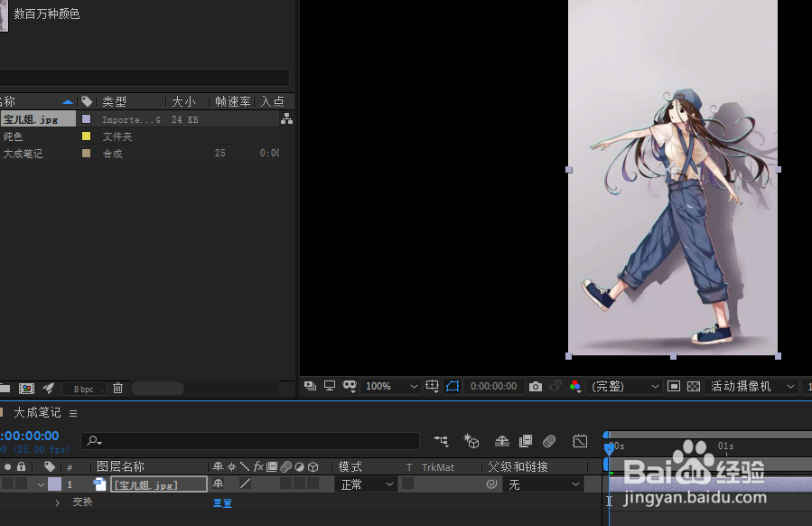
Task: Toggle lock checkbox for 宝儿姐.jpg layer
Action: pos(22,484)
